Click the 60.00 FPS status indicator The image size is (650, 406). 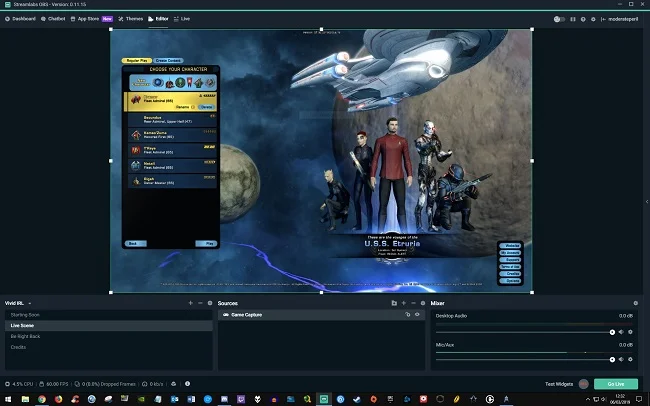53,384
